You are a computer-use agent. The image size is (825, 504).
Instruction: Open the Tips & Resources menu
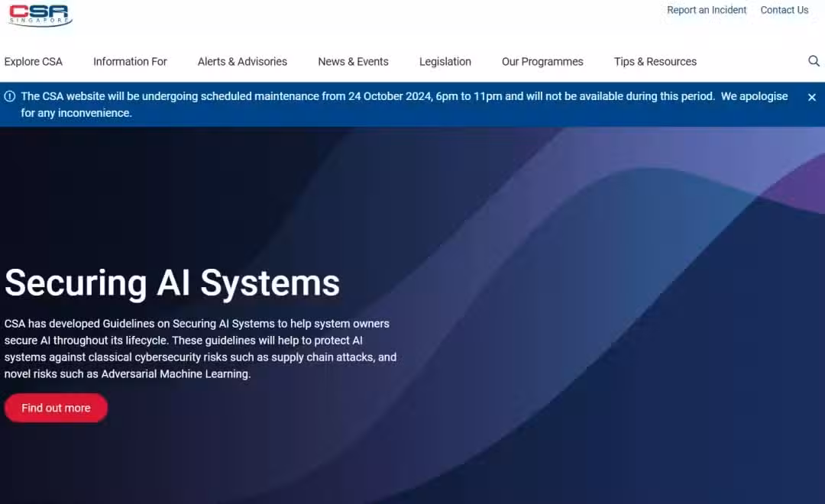click(655, 62)
